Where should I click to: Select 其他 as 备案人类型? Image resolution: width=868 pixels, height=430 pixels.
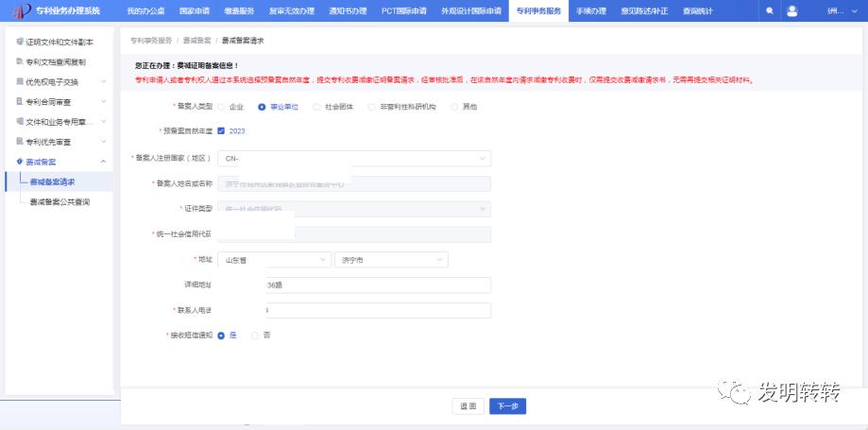tap(454, 107)
